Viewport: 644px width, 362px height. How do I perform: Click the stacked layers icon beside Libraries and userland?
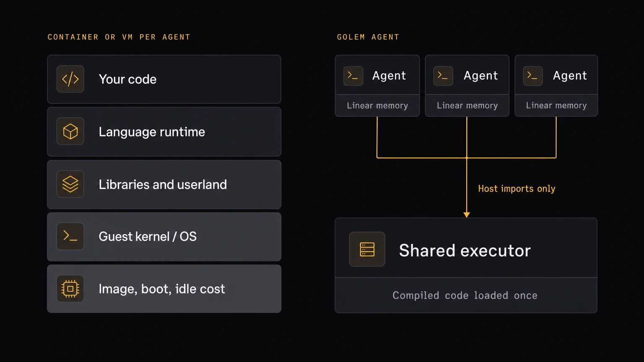70,184
